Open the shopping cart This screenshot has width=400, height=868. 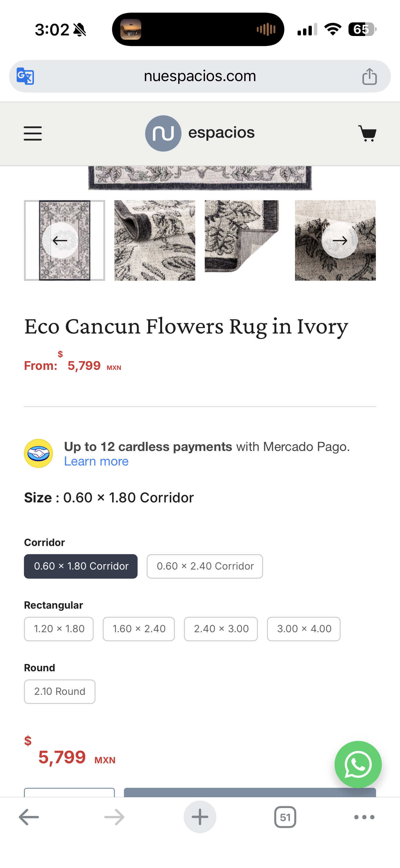click(x=367, y=133)
